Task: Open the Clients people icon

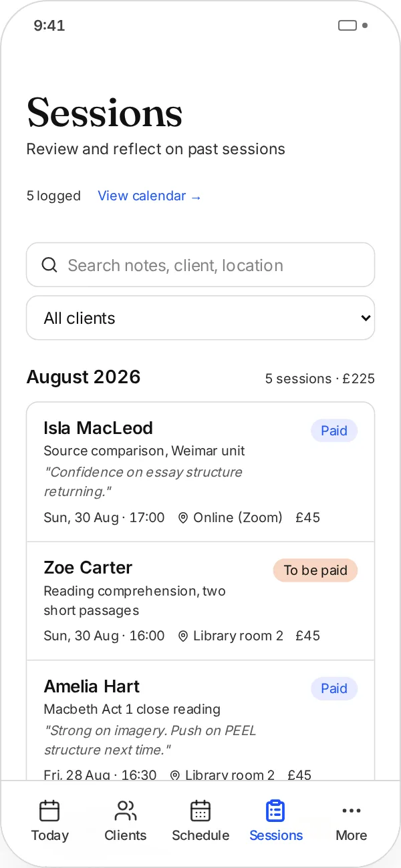Action: pyautogui.click(x=125, y=811)
